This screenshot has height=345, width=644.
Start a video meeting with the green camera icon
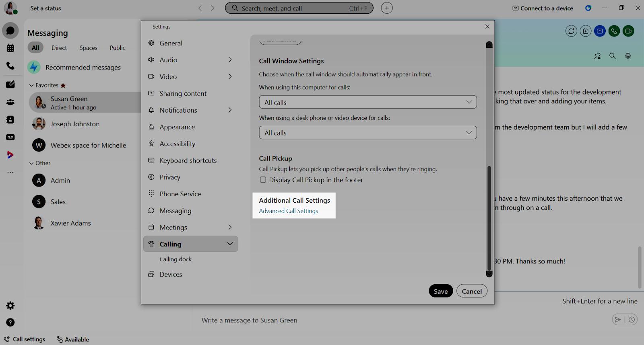click(628, 31)
